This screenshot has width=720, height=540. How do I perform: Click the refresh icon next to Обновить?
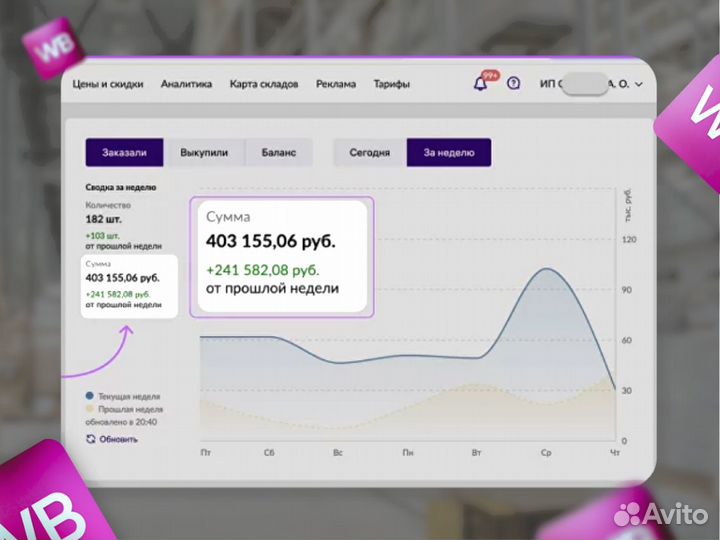[91, 439]
